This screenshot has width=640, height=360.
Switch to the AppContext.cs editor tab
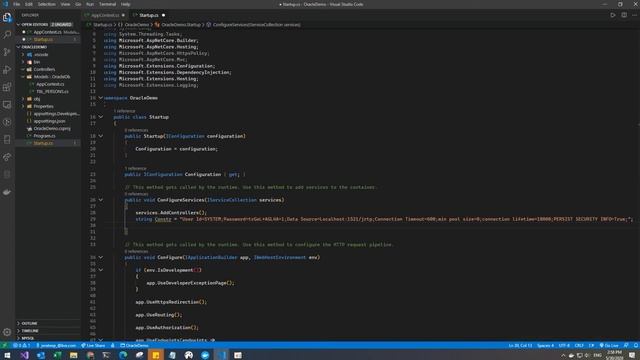click(104, 15)
